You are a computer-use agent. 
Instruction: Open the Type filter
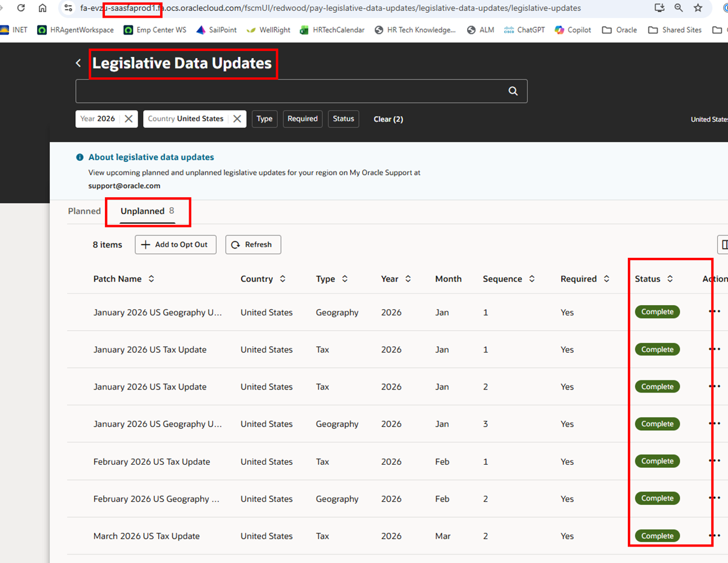265,119
